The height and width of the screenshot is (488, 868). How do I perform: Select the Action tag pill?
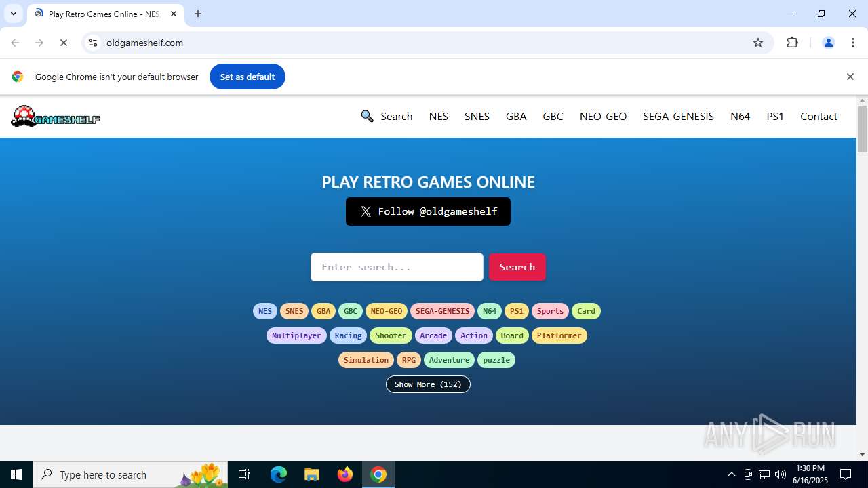coord(474,335)
